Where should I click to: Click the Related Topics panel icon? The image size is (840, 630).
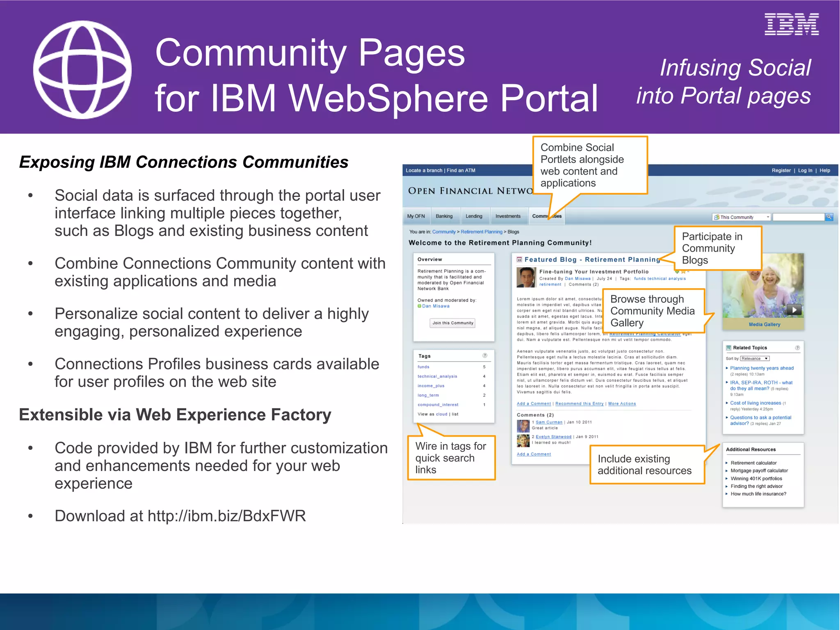pyautogui.click(x=729, y=348)
